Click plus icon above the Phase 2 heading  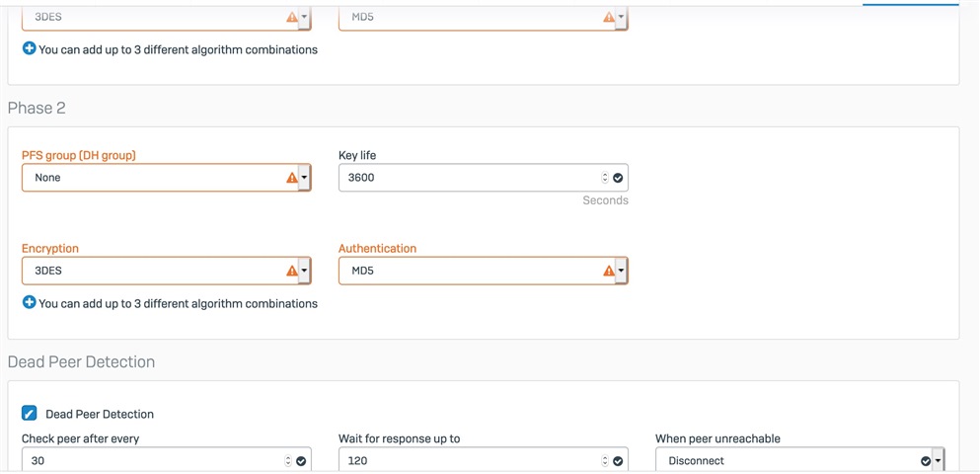click(x=30, y=48)
